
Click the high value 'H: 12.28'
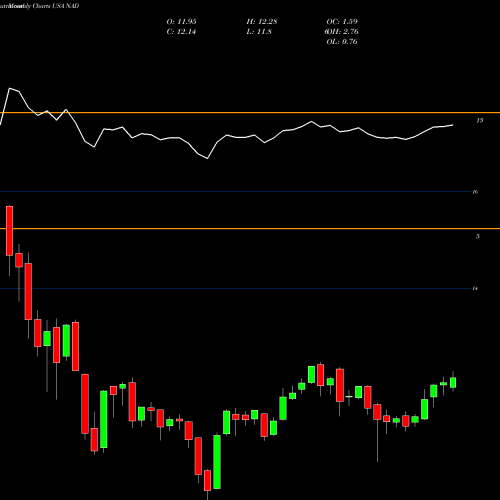(x=262, y=22)
